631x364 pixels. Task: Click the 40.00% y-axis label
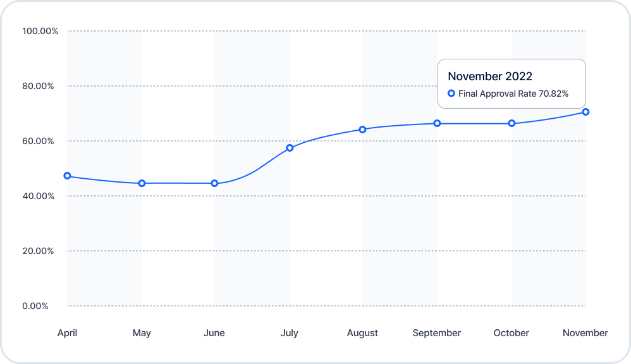[x=38, y=196]
